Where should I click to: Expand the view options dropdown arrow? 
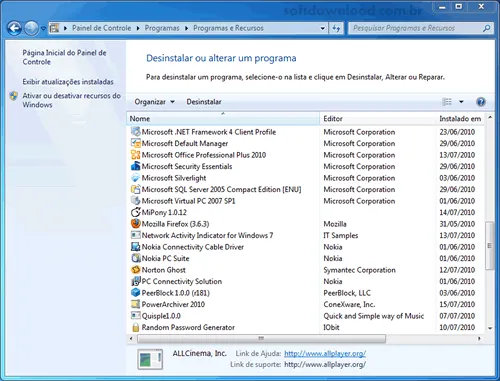point(461,102)
